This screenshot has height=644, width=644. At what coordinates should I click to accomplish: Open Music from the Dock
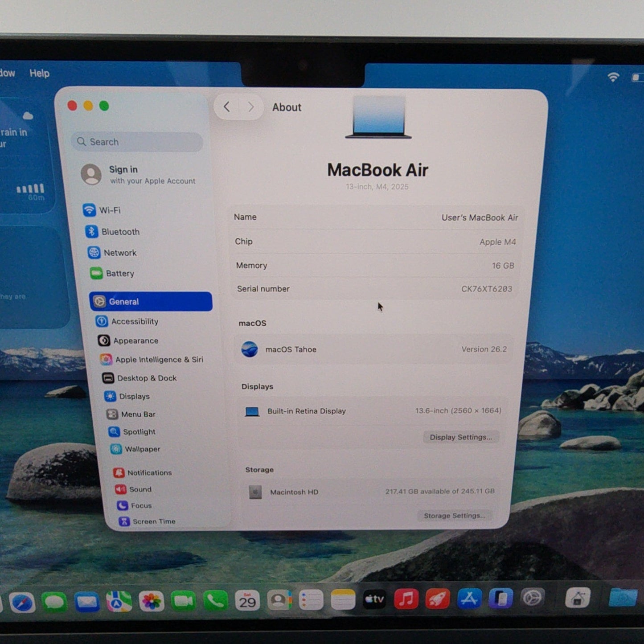(x=406, y=599)
